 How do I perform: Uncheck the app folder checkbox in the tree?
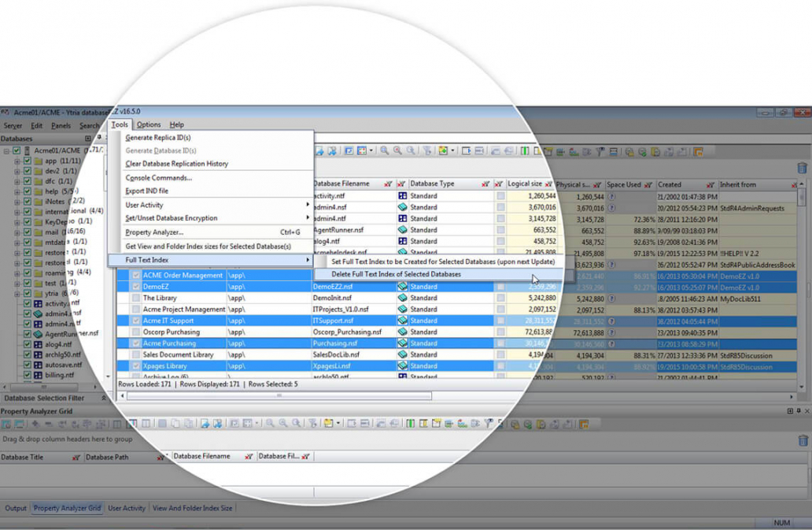(x=28, y=161)
